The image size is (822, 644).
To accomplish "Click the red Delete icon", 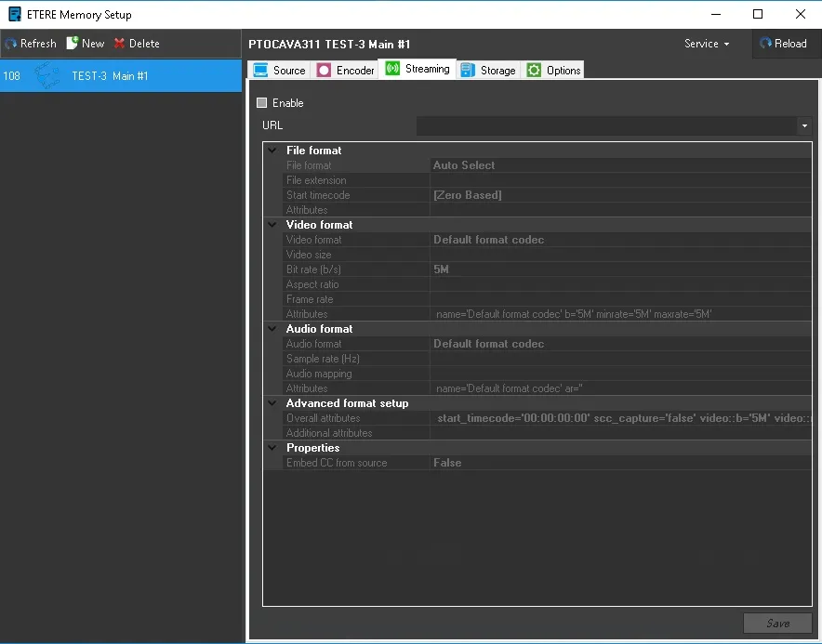I will tap(119, 44).
